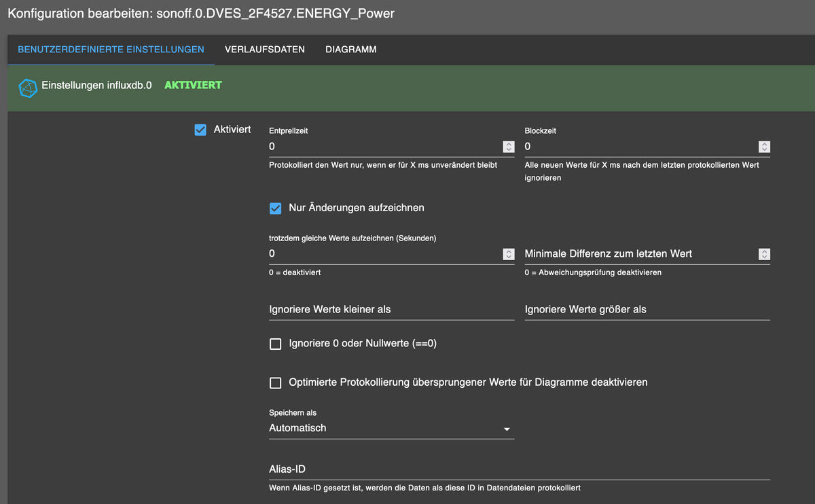Image resolution: width=815 pixels, height=504 pixels.
Task: Select the Benutzerdefinierte Einstellungen tab
Action: tap(111, 50)
